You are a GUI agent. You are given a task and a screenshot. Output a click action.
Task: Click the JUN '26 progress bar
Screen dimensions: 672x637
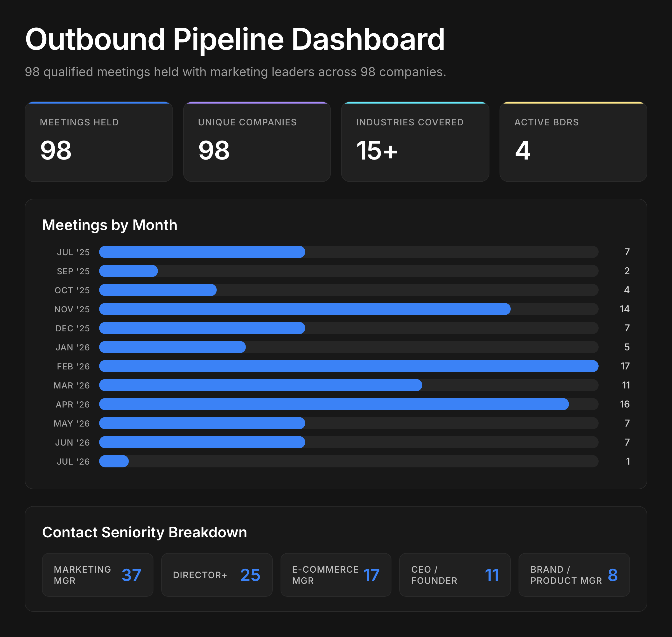pyautogui.click(x=349, y=442)
